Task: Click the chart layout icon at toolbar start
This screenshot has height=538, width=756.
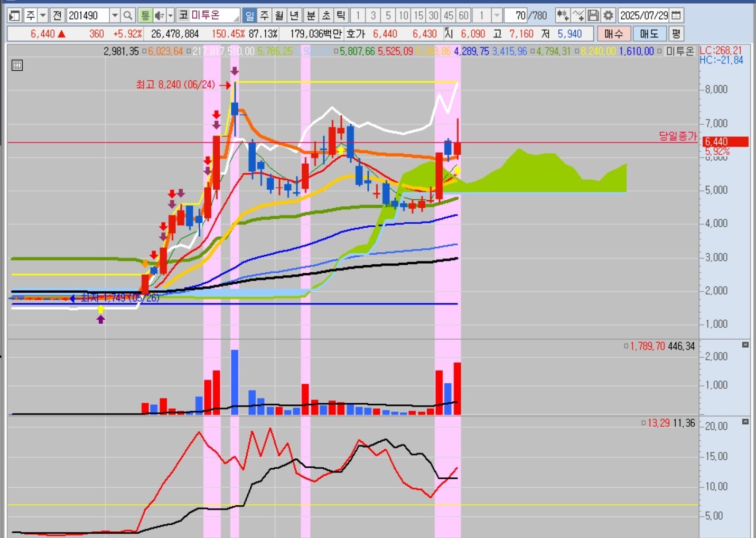Action: click(14, 15)
